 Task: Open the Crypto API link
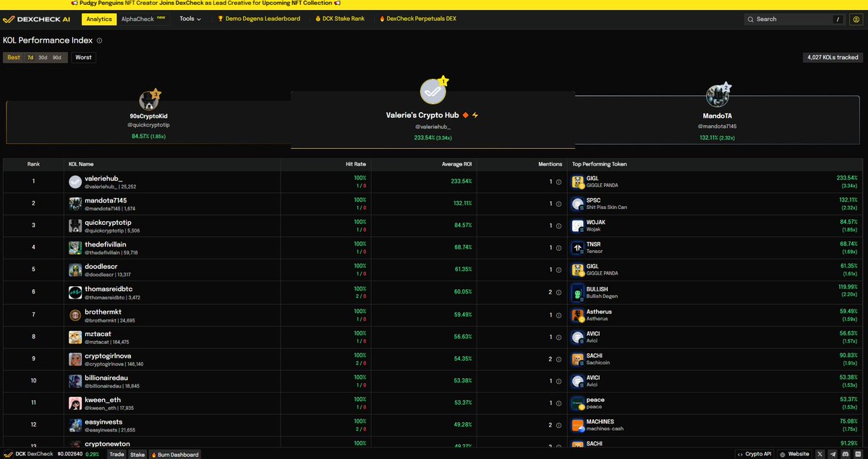pos(755,454)
